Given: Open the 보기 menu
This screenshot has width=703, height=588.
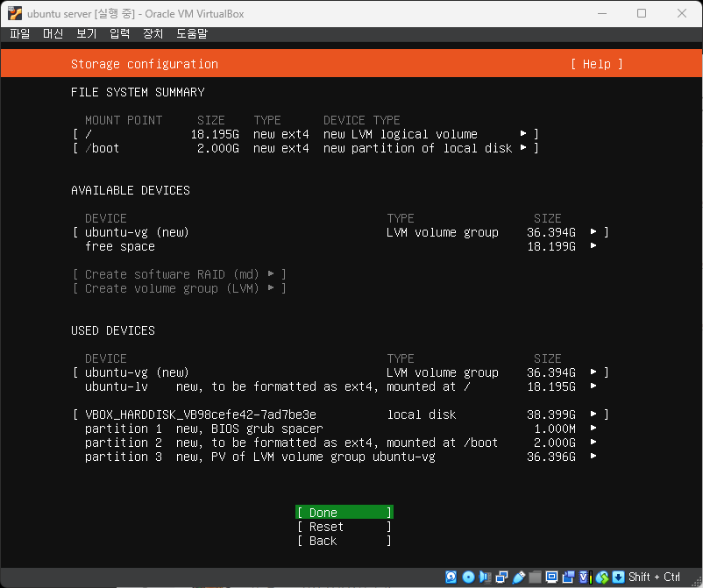Looking at the screenshot, I should [x=87, y=33].
